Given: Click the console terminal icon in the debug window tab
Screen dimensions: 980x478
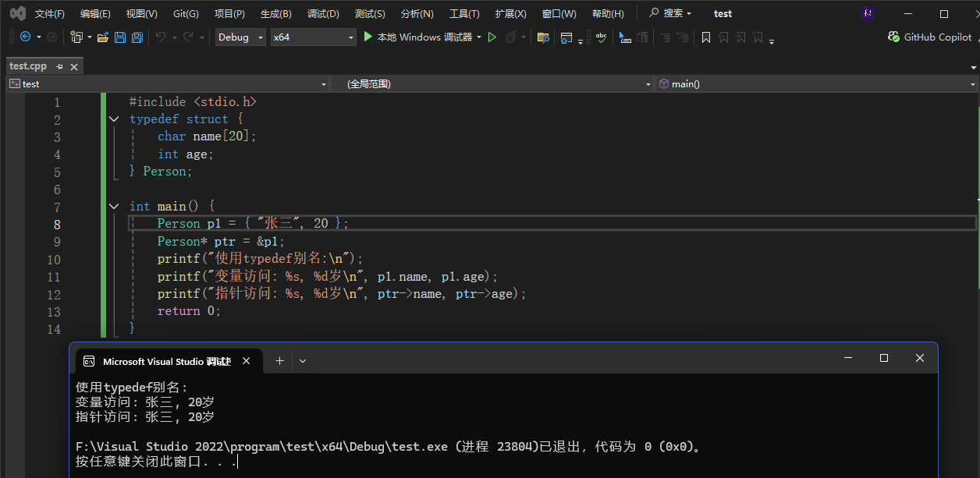Looking at the screenshot, I should pos(90,361).
